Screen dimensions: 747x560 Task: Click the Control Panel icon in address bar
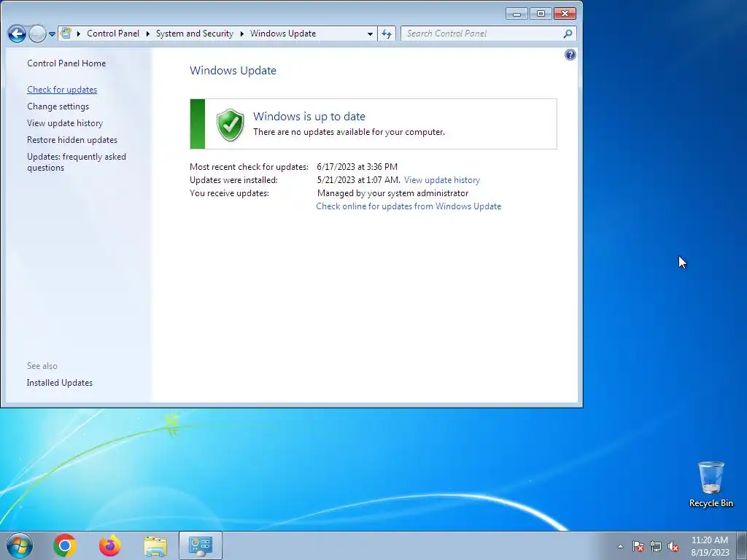(x=66, y=34)
